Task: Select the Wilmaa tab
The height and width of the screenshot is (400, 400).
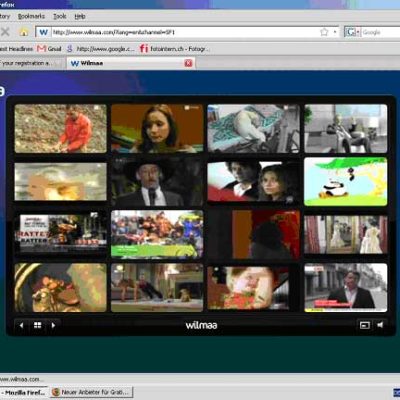Action: pos(131,63)
